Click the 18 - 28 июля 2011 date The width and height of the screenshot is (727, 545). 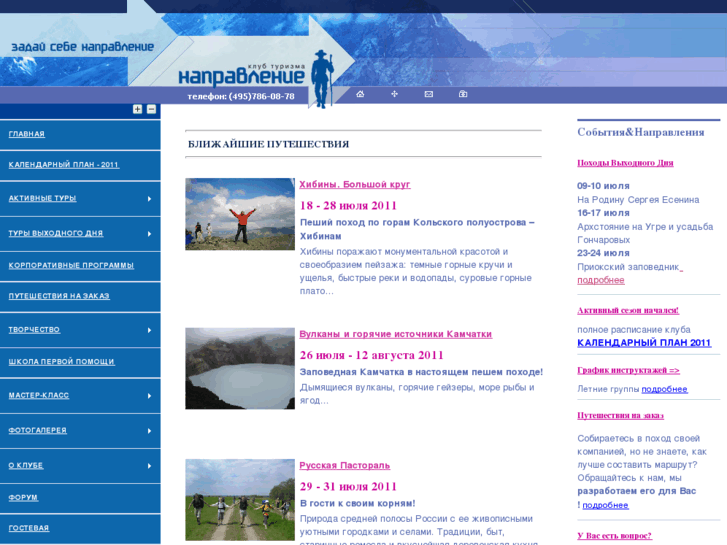(x=348, y=205)
